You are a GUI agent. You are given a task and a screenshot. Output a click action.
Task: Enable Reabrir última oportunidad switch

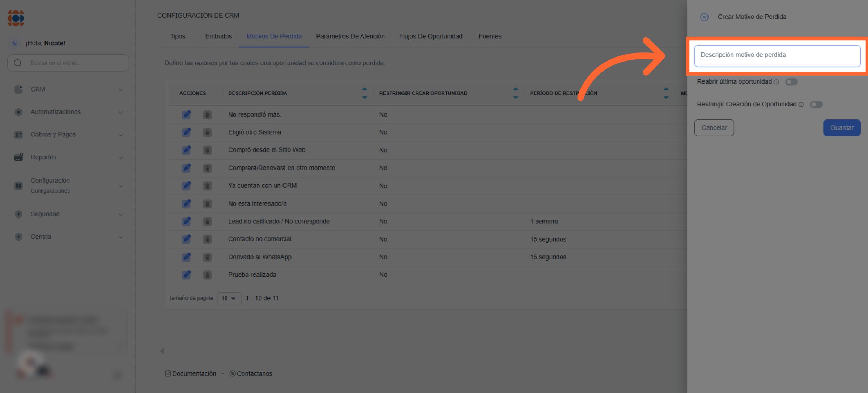[791, 82]
